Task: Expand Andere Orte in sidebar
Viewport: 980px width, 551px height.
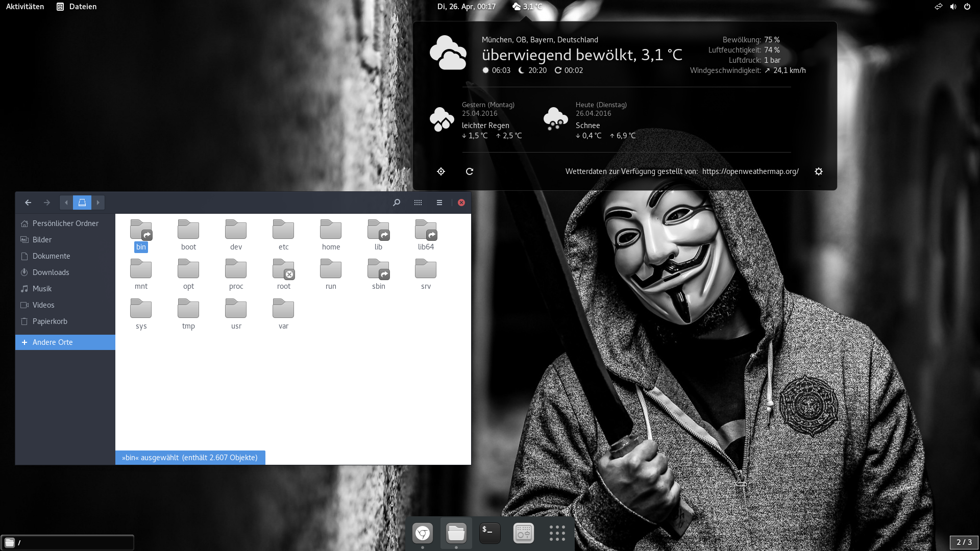Action: pos(53,342)
